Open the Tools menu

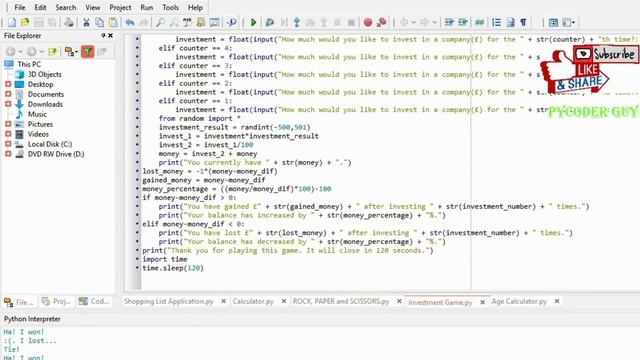click(x=170, y=7)
